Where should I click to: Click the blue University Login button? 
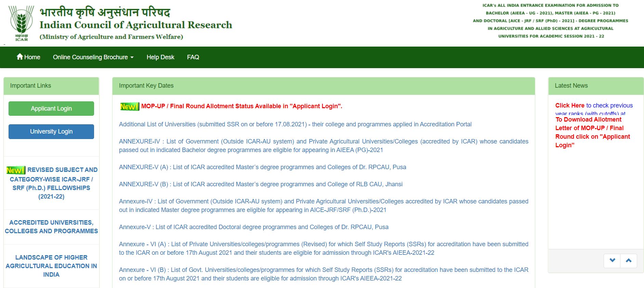51,132
